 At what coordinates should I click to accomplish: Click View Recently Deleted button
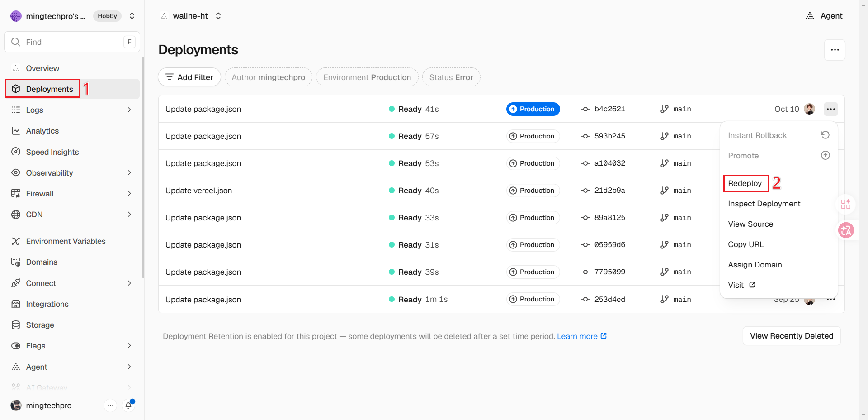click(792, 336)
